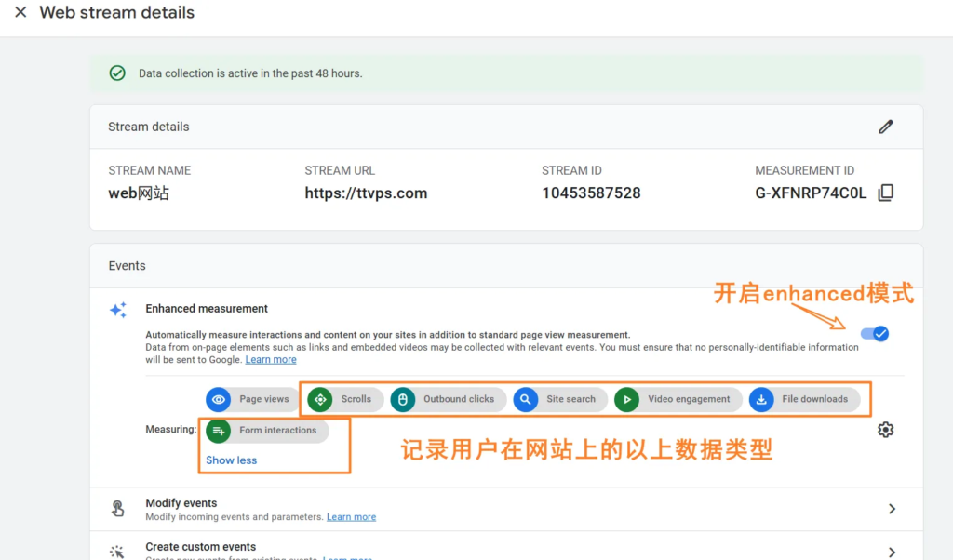Select the stream ID 10453587528
The image size is (953, 560).
pos(591,193)
